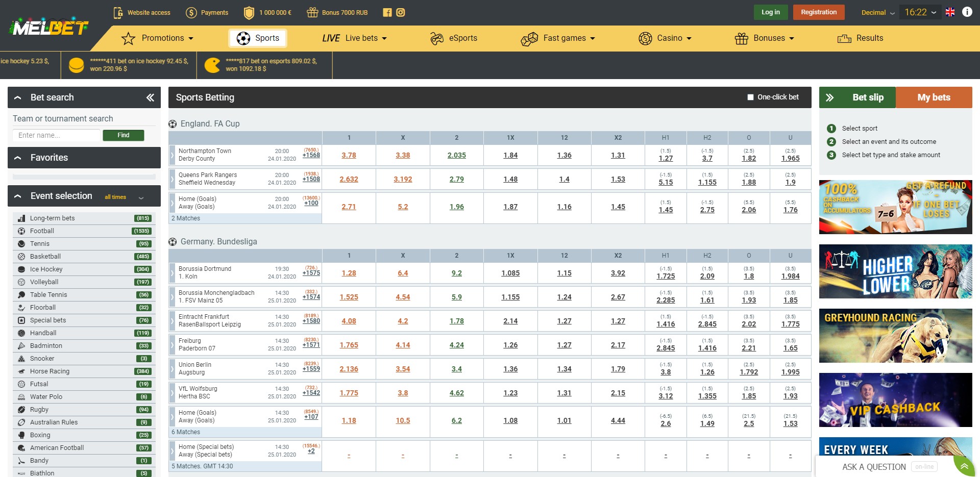Click the Ice Hockey puck icon
980x477 pixels.
click(x=21, y=269)
